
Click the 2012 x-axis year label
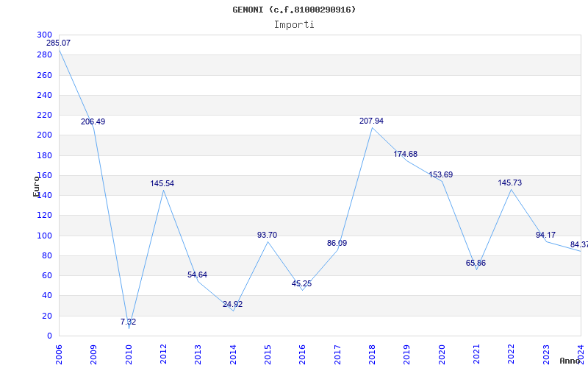click(x=163, y=354)
